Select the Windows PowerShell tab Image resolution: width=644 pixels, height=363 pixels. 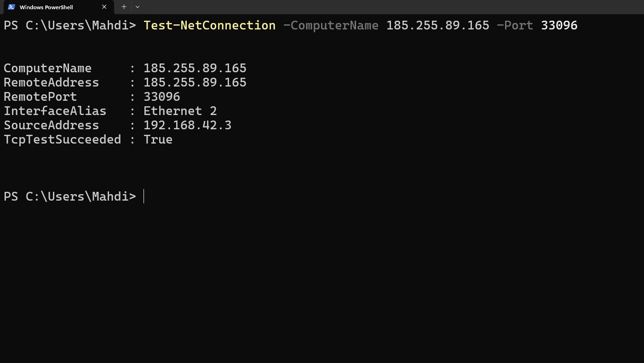click(x=51, y=7)
